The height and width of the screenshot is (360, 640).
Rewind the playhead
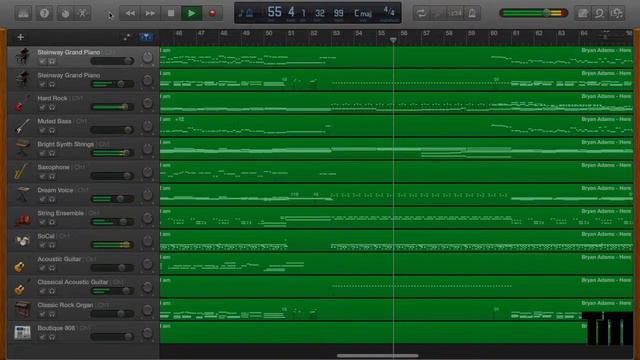pyautogui.click(x=130, y=13)
